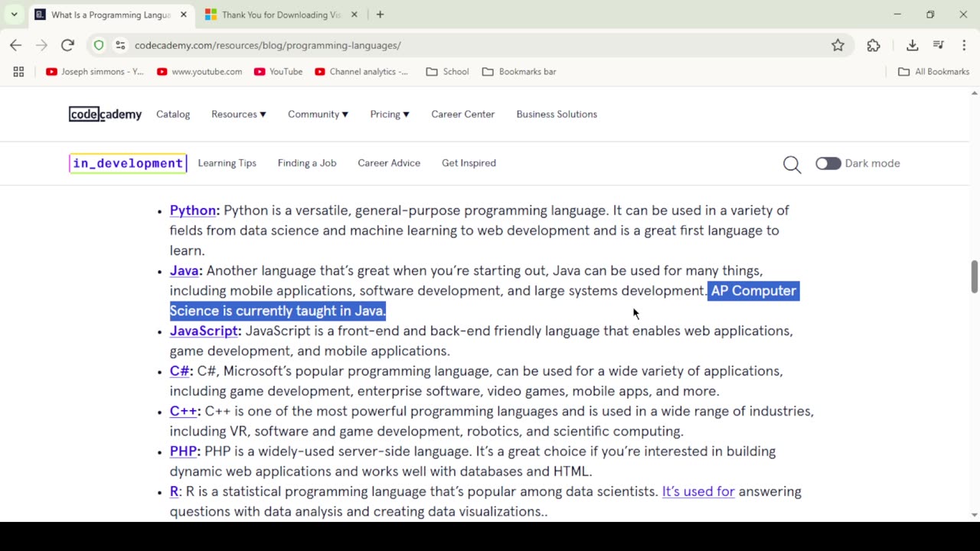Expand the Community menu
The width and height of the screenshot is (980, 551).
coord(318,114)
